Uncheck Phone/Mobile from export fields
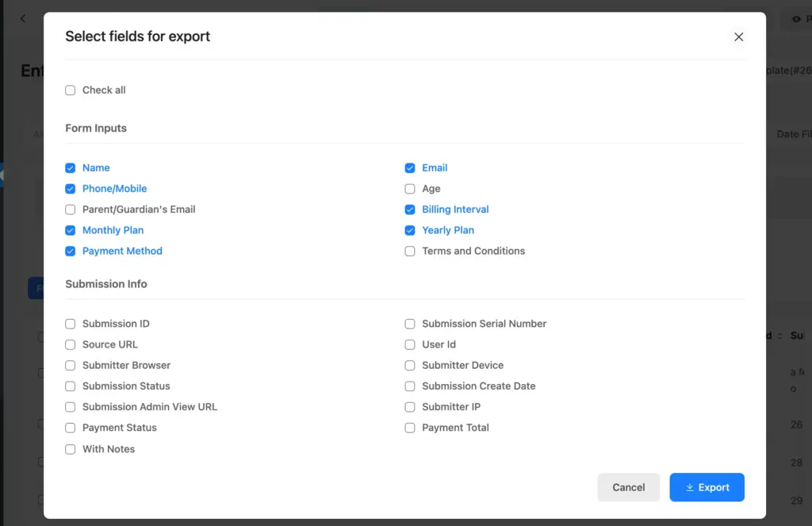Image resolution: width=812 pixels, height=526 pixels. [x=70, y=189]
